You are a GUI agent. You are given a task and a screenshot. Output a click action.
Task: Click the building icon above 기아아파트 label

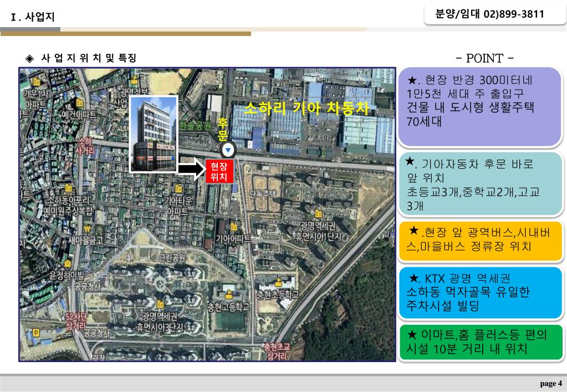click(234, 227)
